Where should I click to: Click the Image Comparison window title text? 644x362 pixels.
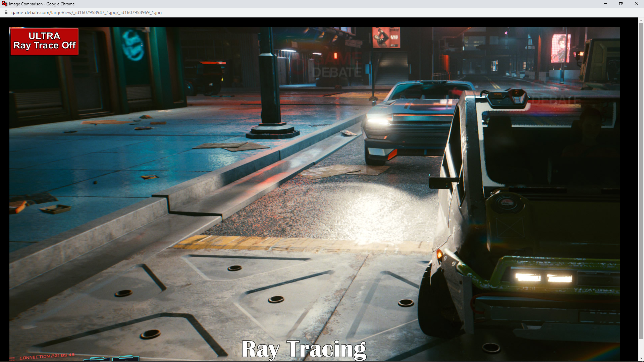click(x=42, y=4)
